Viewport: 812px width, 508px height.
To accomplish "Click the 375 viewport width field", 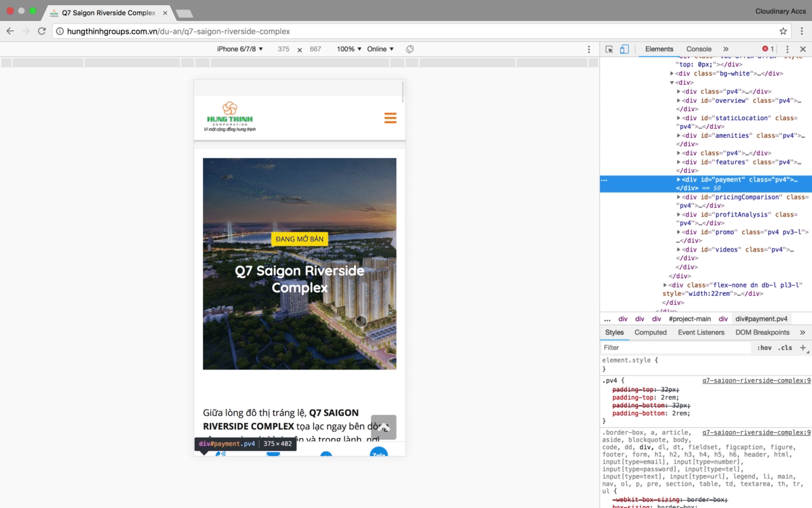I will point(284,49).
